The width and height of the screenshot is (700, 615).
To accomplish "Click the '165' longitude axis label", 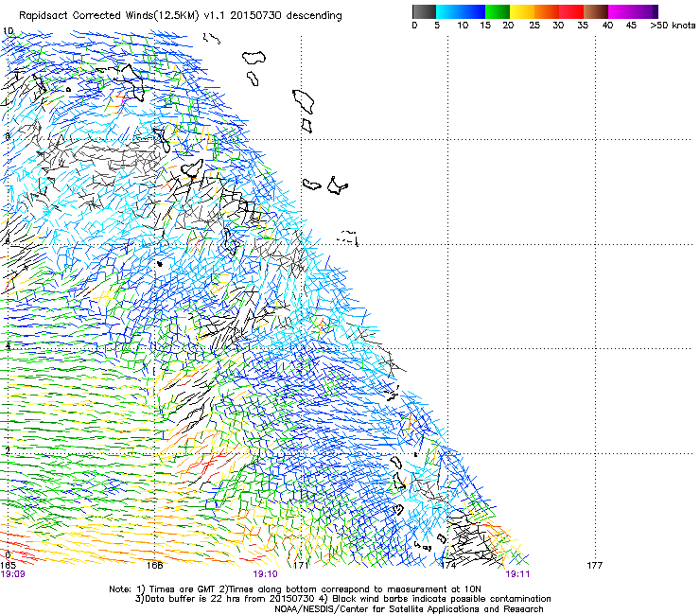I will coord(8,566).
